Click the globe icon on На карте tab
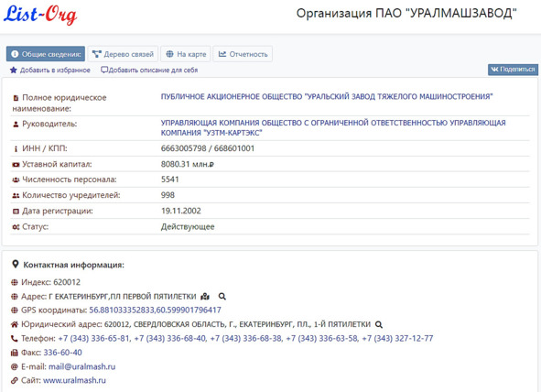The width and height of the screenshot is (541, 392). (169, 54)
